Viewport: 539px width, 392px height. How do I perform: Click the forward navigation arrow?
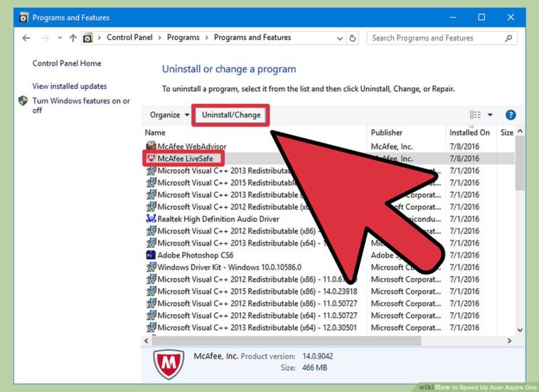coord(46,38)
